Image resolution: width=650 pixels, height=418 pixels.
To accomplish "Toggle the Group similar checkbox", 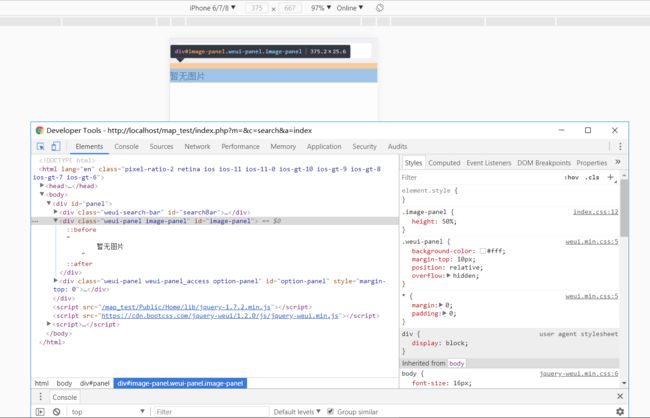I will (330, 411).
